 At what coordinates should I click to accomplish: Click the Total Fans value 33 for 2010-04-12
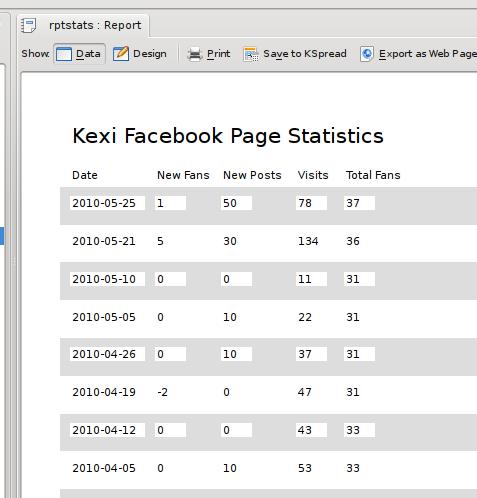click(359, 430)
